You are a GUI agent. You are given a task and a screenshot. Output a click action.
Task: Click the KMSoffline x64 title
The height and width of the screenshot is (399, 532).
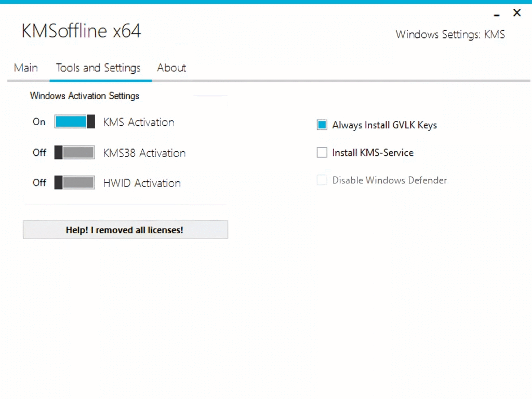[81, 31]
